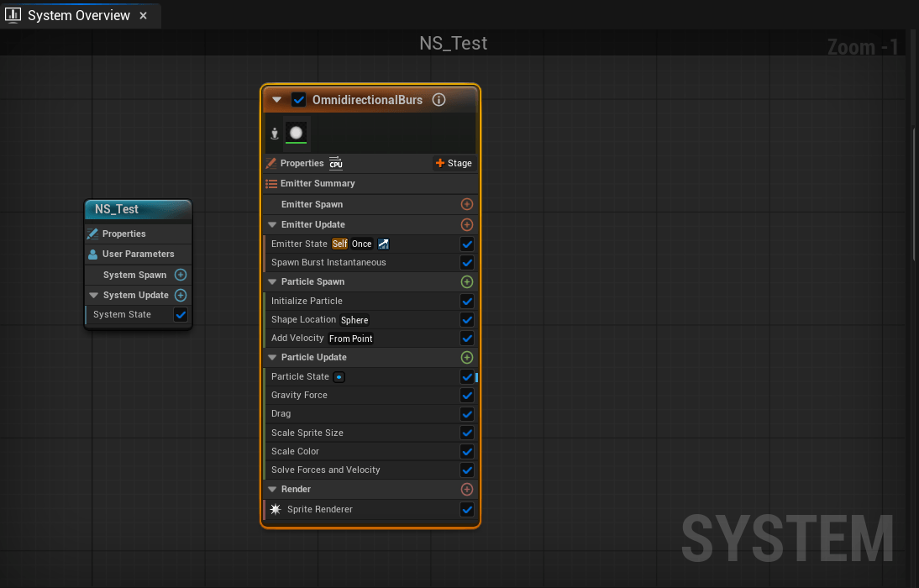This screenshot has height=588, width=919.
Task: Open emitter Properties via its pencil icon
Action: [270, 163]
